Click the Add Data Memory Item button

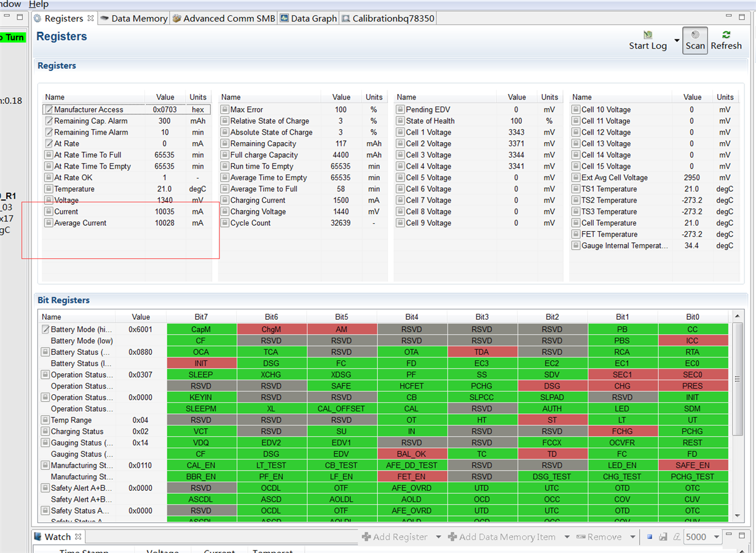(x=502, y=537)
